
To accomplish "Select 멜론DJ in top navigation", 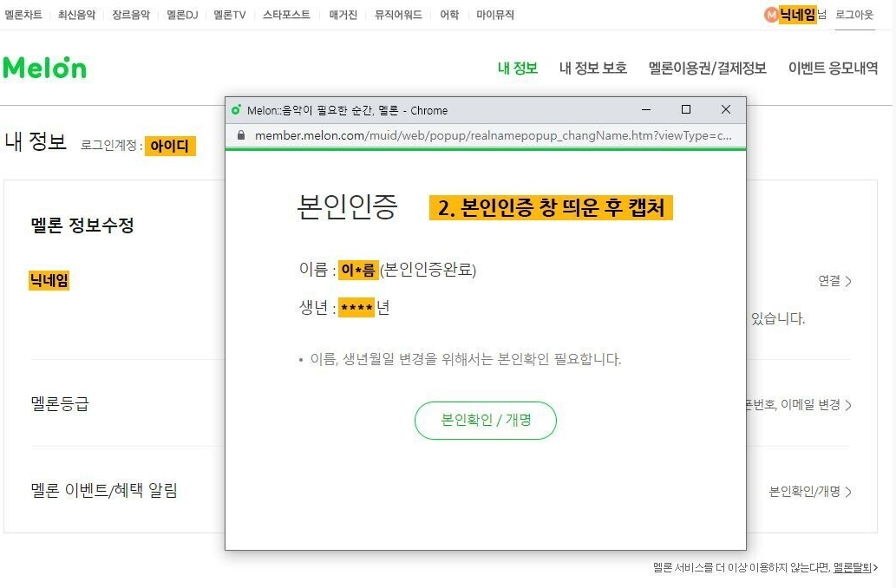I will point(182,15).
